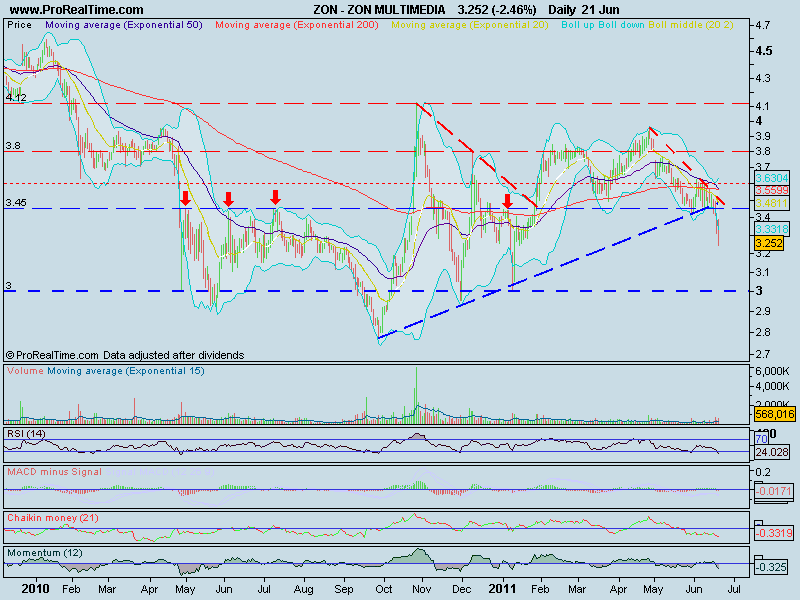Click the 0.2 MACD axis tick
Screen dimensions: 800x600
point(763,472)
